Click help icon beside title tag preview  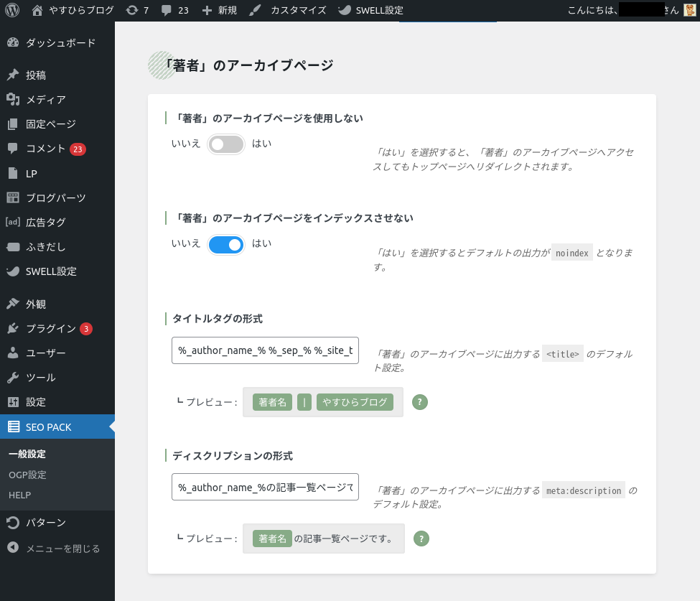pyautogui.click(x=421, y=402)
